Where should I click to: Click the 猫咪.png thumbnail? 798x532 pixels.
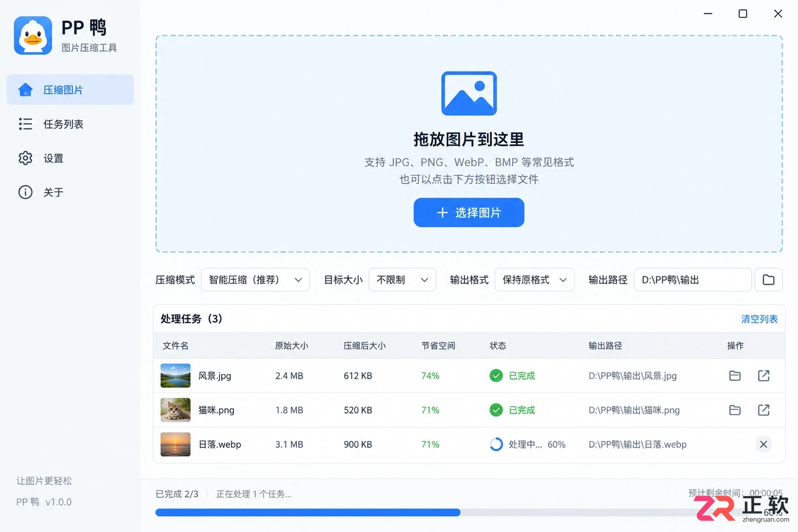pyautogui.click(x=176, y=410)
